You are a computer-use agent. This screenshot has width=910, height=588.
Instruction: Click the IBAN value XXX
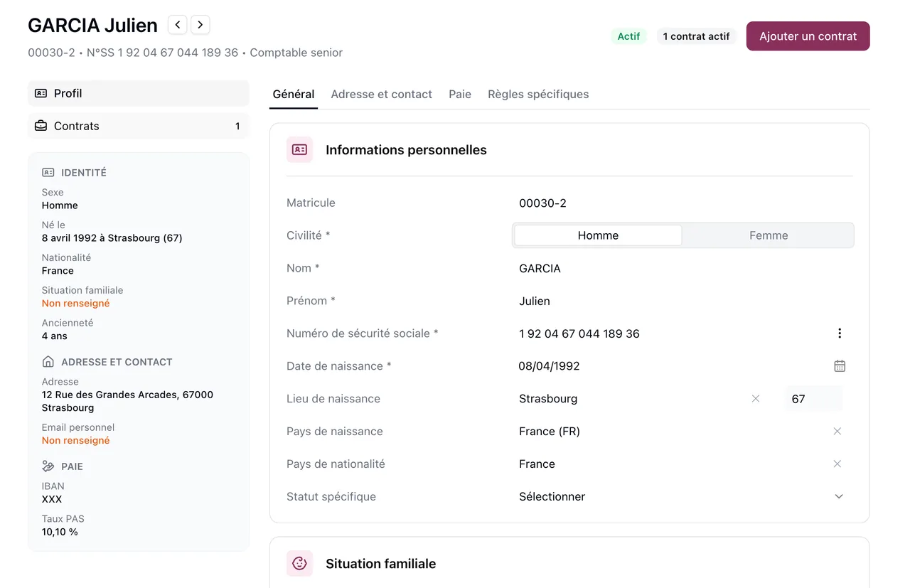coord(52,499)
